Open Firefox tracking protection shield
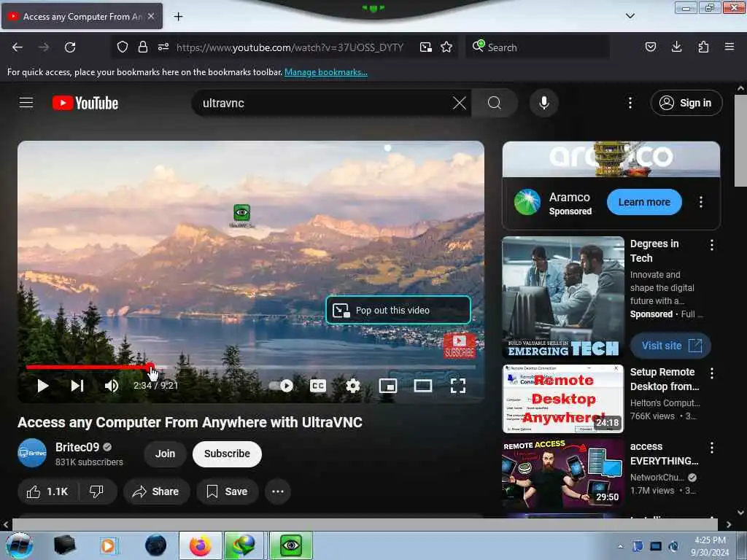 [123, 47]
